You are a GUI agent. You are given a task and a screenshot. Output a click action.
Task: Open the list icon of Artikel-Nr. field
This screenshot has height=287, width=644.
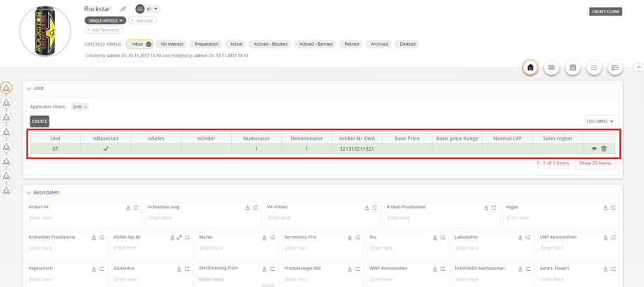[x=136, y=208]
